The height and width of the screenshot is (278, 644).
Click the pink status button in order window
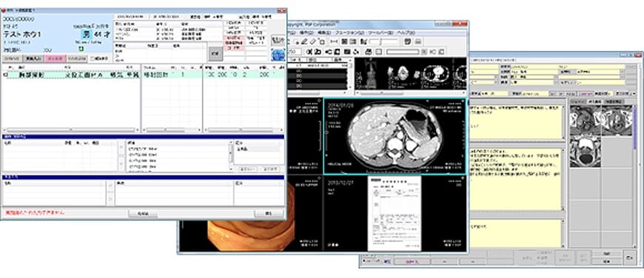(55, 58)
